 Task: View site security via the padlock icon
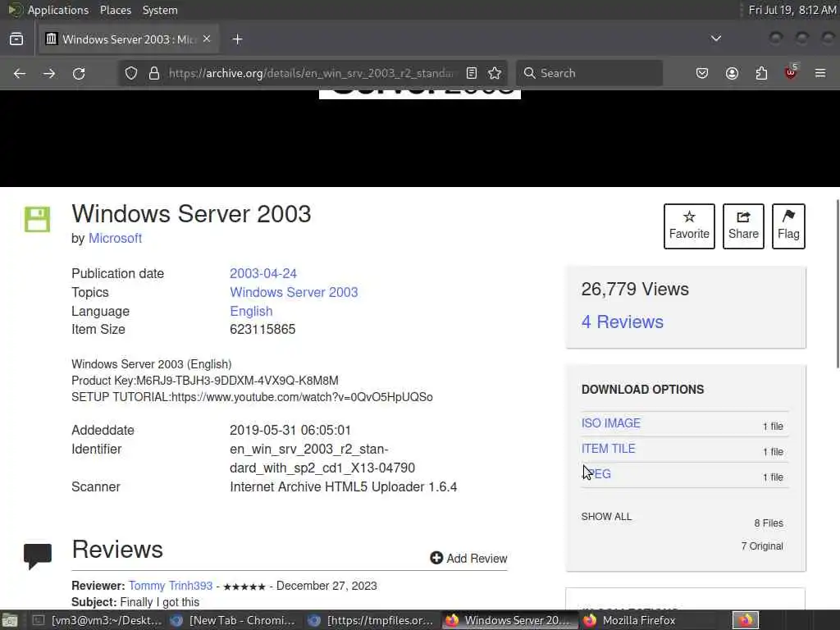click(x=154, y=73)
